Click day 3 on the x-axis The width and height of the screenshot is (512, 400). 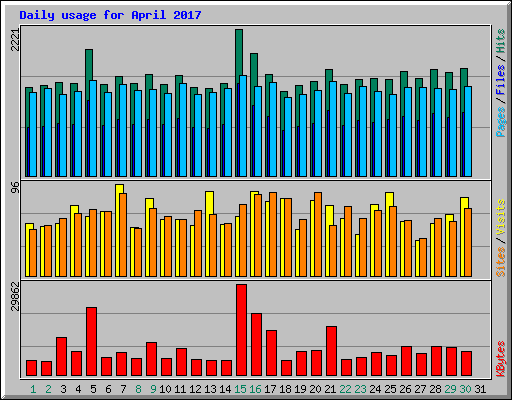click(63, 389)
